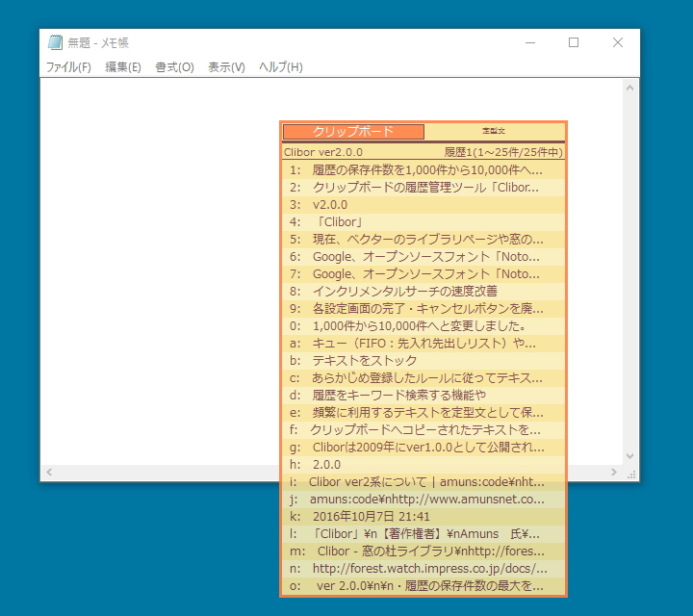Viewport: 693px width, 616px height.
Task: Select history item 2: クリップボードの履歴管理ツール
Action: (423, 188)
